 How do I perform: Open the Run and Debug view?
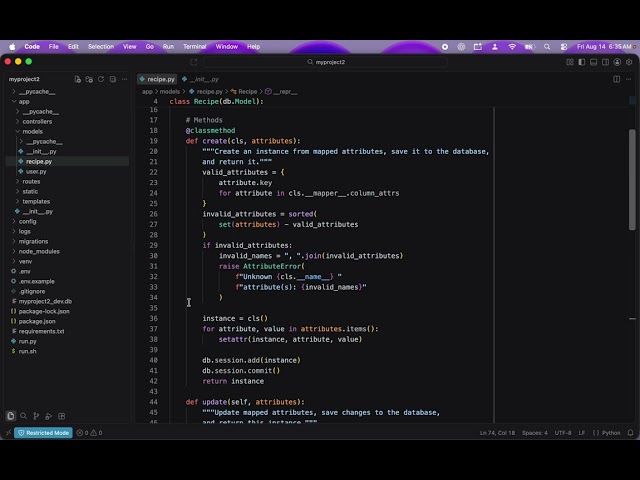coord(49,416)
